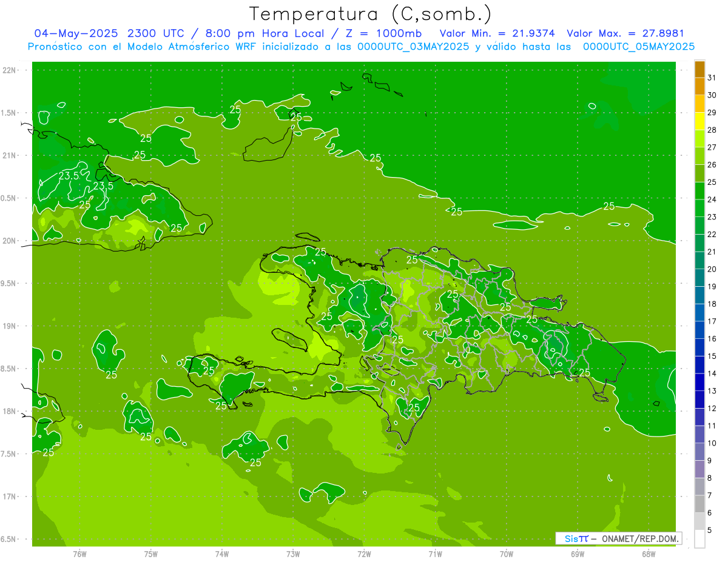Click the '19N' latitude axis label
Viewport: 728px width, 562px height.
(x=9, y=326)
